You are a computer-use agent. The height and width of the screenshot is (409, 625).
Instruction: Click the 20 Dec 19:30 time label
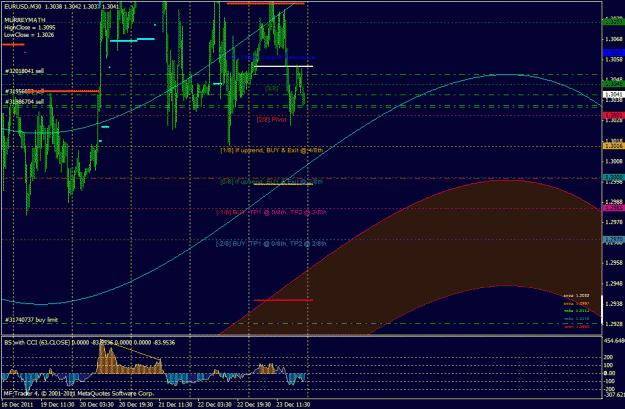(x=136, y=404)
